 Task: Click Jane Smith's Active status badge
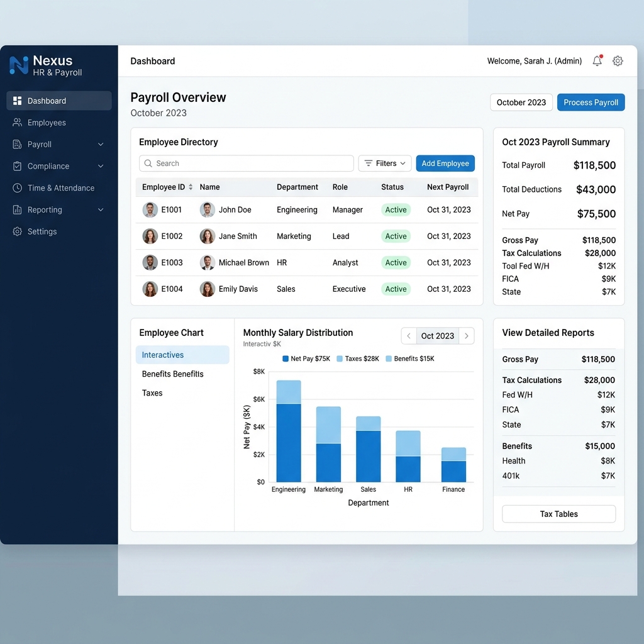[396, 236]
